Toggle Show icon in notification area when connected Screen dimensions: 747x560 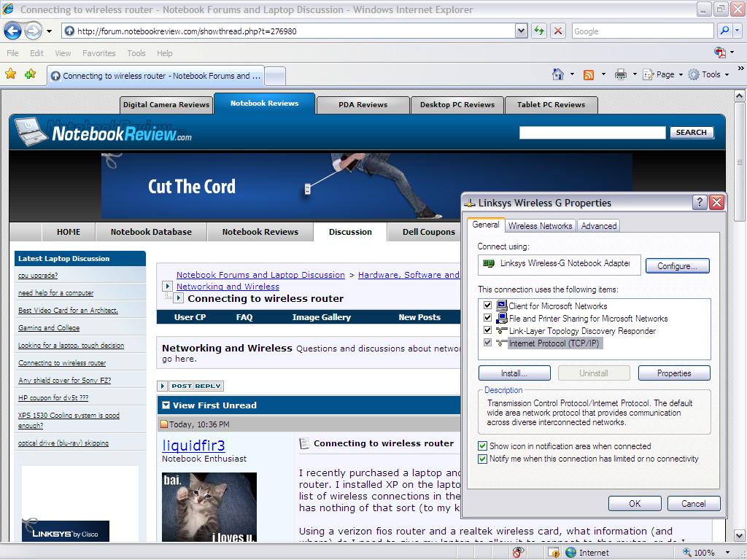(x=483, y=446)
